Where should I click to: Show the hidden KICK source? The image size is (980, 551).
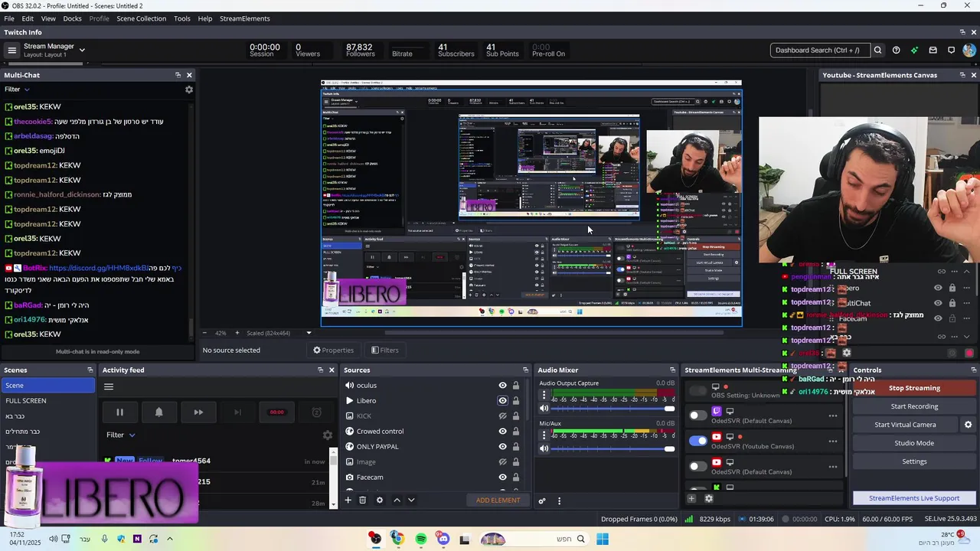tap(502, 416)
